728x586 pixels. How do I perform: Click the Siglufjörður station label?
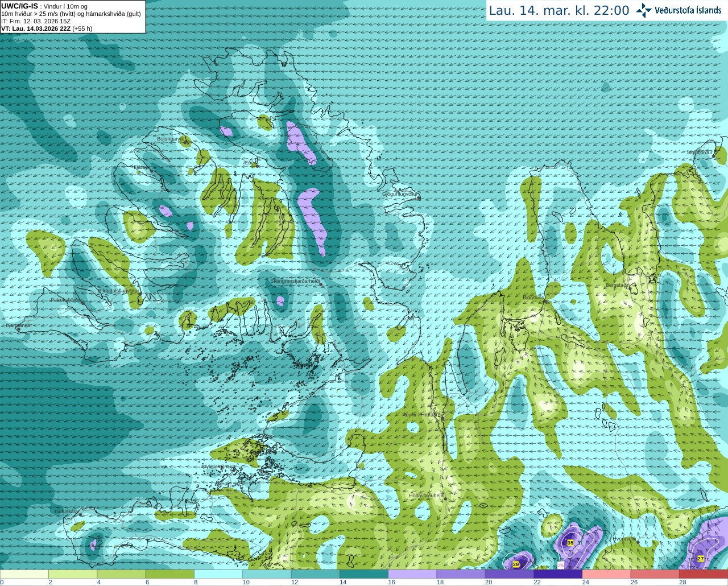pyautogui.click(x=700, y=152)
